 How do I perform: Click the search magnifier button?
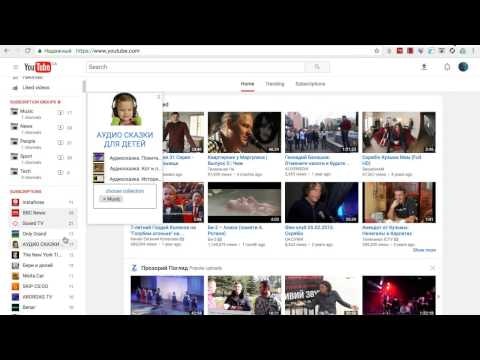pos(317,67)
